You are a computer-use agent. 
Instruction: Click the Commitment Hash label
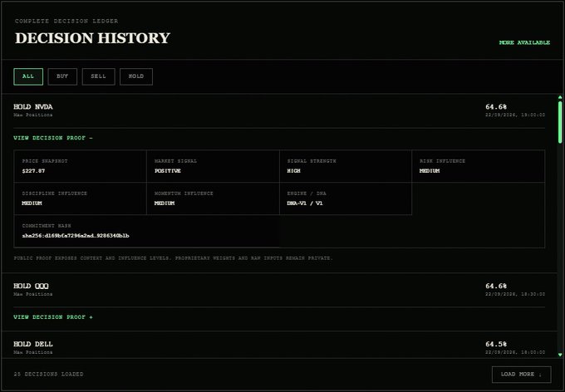tap(47, 226)
